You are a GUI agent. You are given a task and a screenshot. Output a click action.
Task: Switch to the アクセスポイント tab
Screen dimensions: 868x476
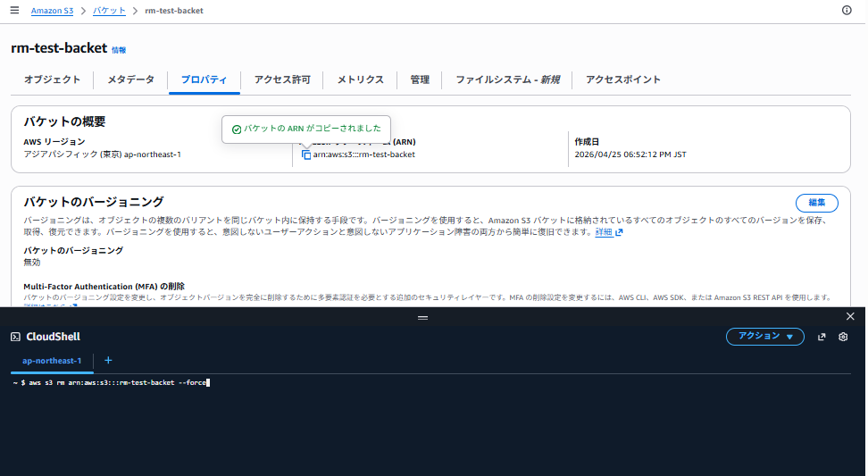click(623, 79)
